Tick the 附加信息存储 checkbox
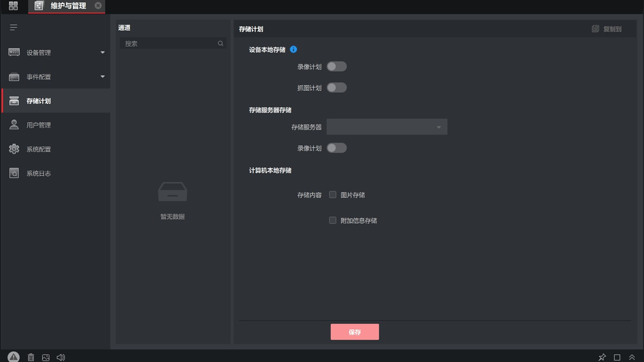The height and width of the screenshot is (362, 644). tap(333, 220)
